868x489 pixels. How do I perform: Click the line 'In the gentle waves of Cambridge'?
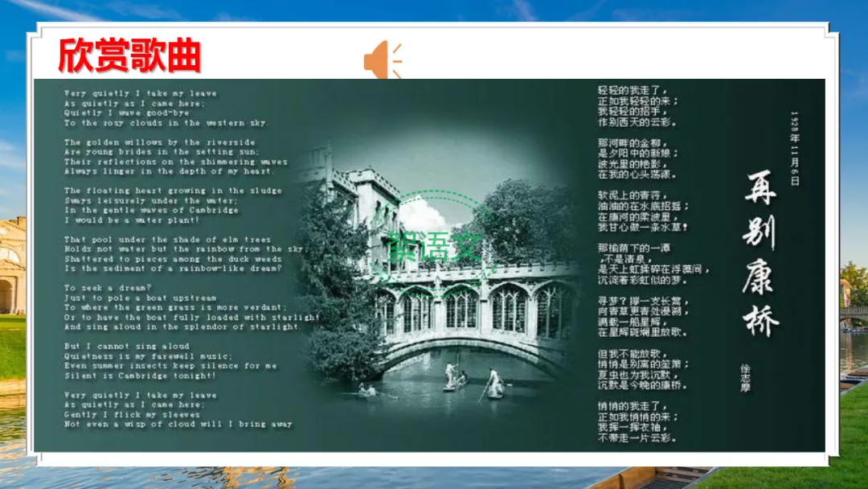151,210
